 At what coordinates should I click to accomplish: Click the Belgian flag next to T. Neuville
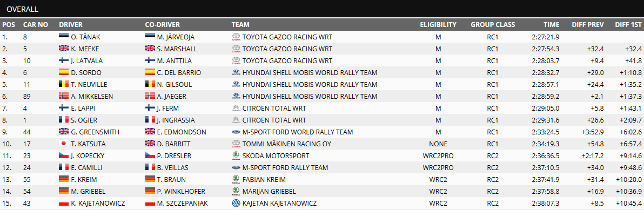(x=64, y=85)
